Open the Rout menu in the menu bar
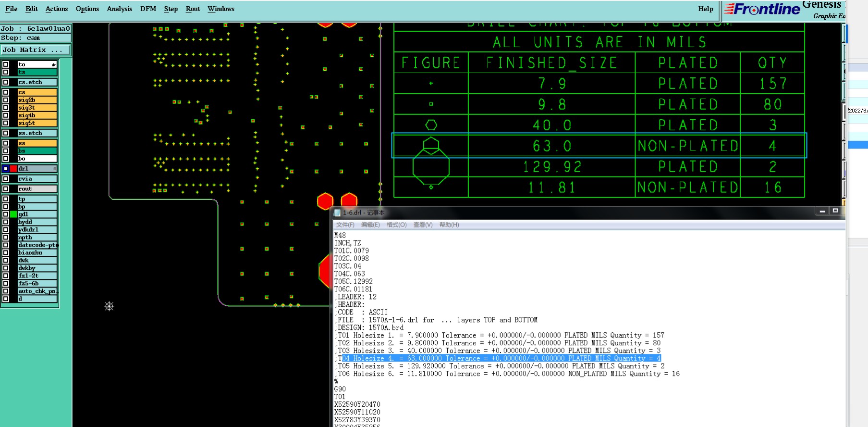The width and height of the screenshot is (868, 427). coord(193,9)
